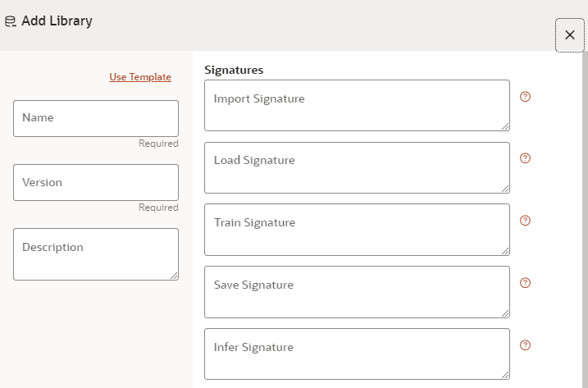The height and width of the screenshot is (388, 588).
Task: Click the Description box resize grip
Action: [174, 276]
